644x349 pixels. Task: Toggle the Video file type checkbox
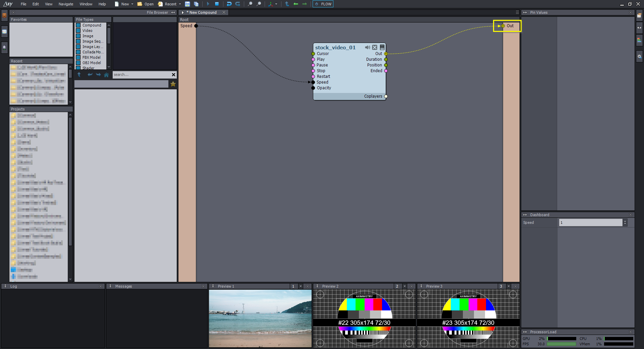(78, 31)
